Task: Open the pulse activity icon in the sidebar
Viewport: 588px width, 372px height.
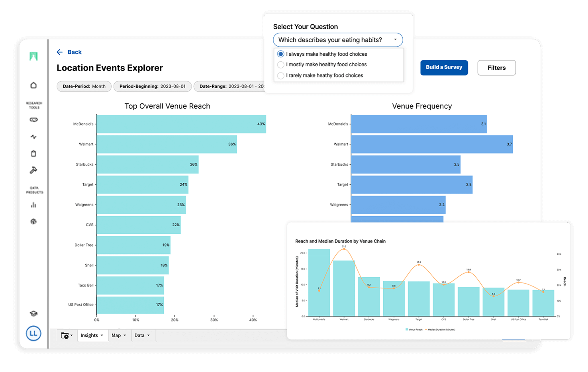Action: tap(33, 137)
